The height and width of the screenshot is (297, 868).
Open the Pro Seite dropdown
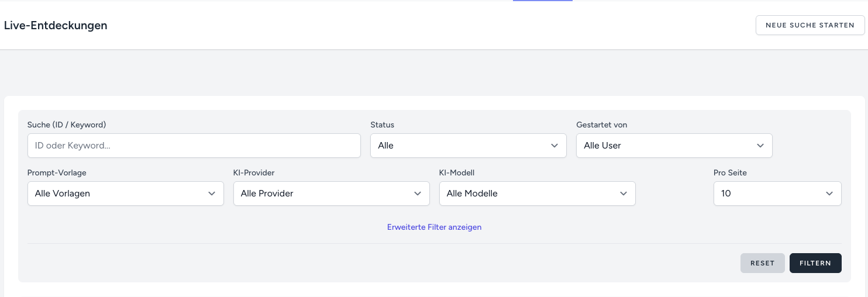pos(777,194)
